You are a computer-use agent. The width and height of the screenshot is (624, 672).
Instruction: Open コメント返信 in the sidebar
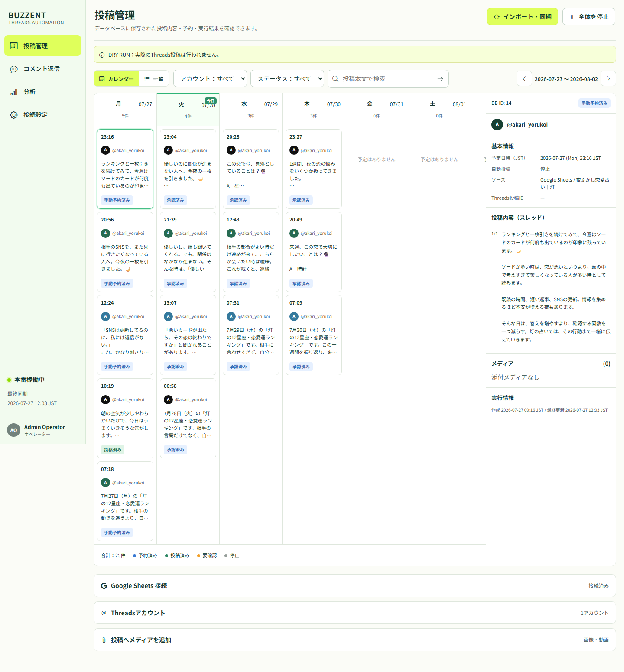(x=42, y=69)
